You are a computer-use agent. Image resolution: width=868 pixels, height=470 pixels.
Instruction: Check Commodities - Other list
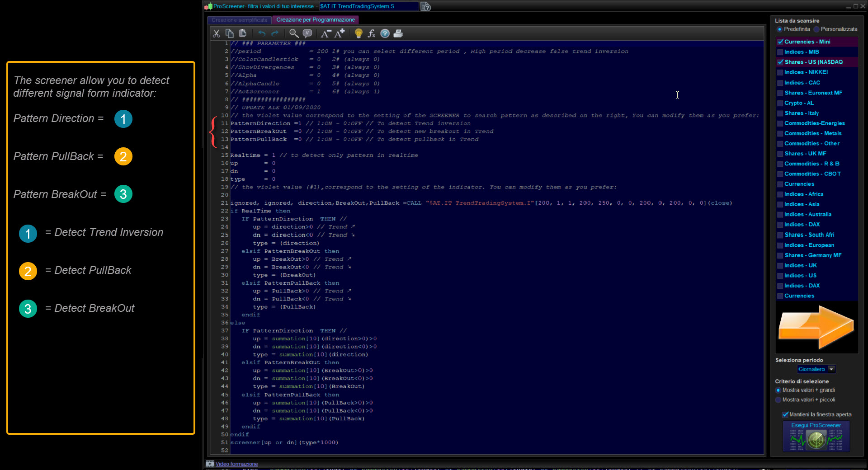tap(780, 144)
